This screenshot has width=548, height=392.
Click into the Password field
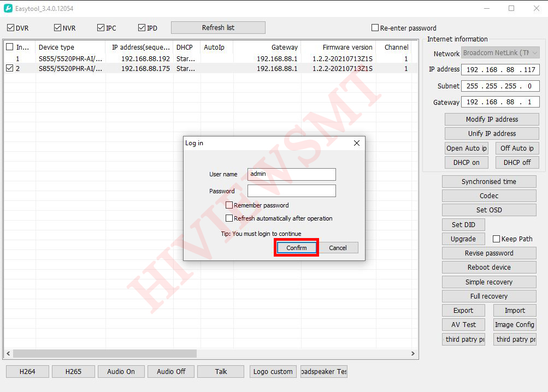click(291, 191)
